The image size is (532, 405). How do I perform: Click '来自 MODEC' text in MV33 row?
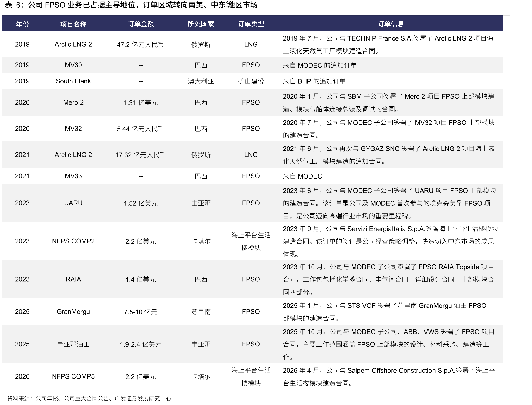(x=302, y=176)
